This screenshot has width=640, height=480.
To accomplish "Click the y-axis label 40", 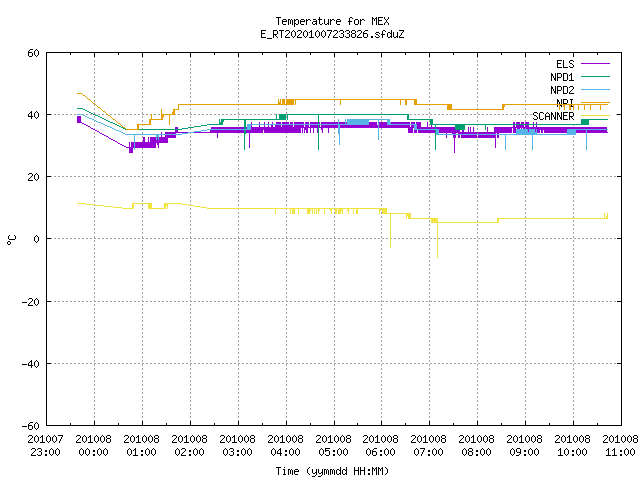I will pos(33,115).
